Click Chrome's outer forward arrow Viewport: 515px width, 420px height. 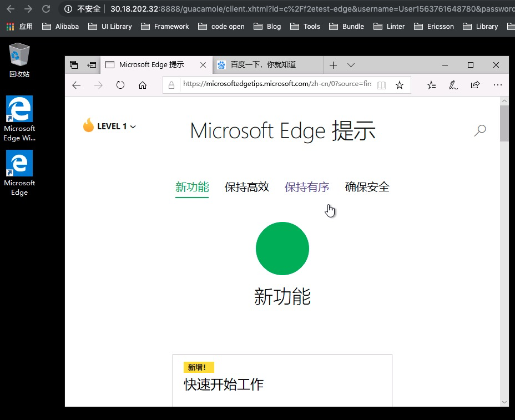[28, 9]
